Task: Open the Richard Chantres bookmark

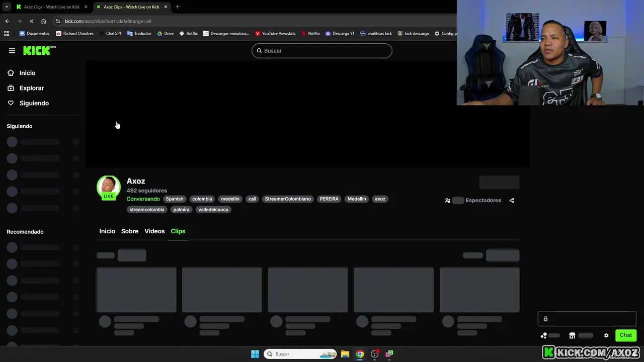Action: [x=74, y=34]
